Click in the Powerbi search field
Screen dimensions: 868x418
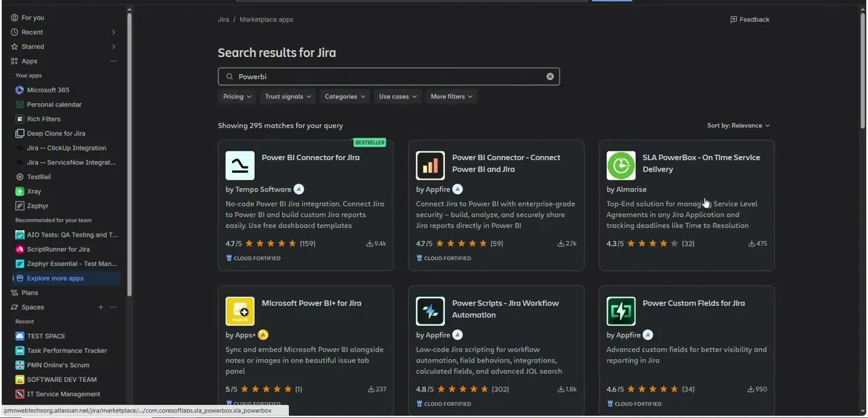pyautogui.click(x=389, y=77)
